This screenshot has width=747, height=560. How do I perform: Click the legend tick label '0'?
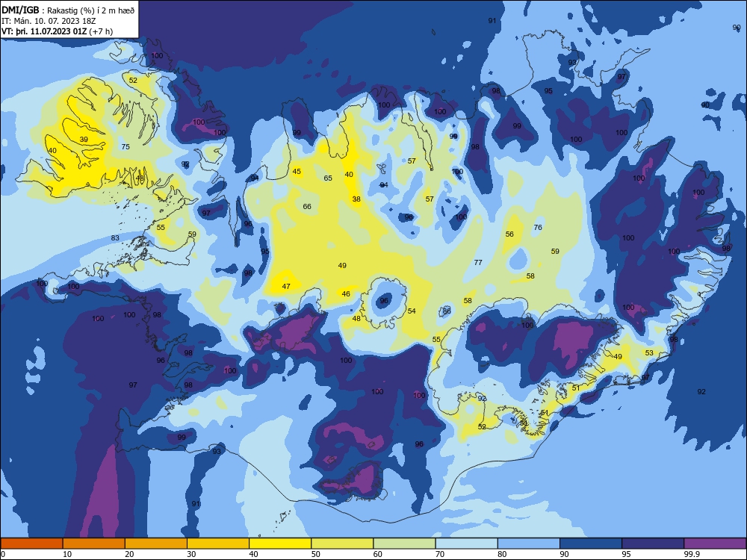(3, 554)
